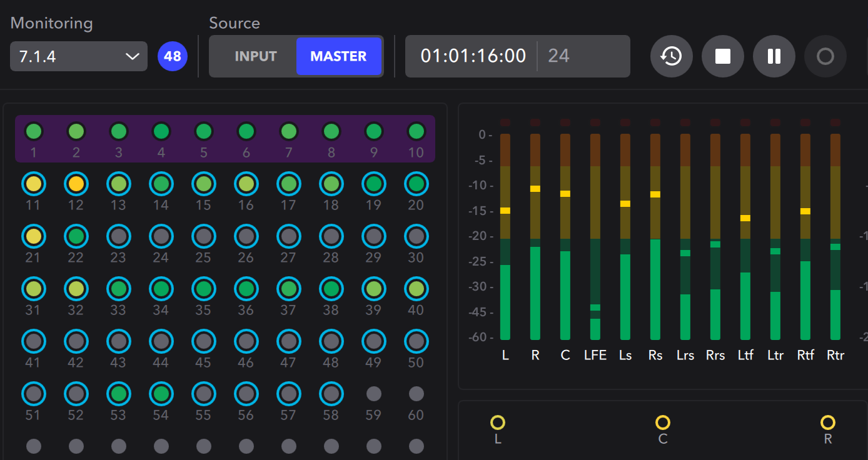The width and height of the screenshot is (868, 460).
Task: Click the Monitoring label text
Action: (52, 24)
